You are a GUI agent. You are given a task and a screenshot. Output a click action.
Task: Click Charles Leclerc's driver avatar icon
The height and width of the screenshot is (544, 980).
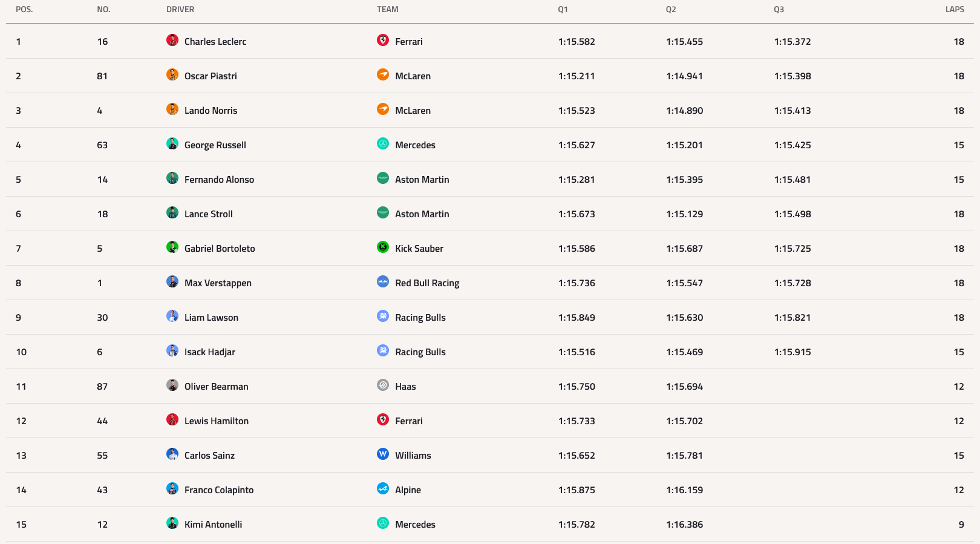point(172,40)
